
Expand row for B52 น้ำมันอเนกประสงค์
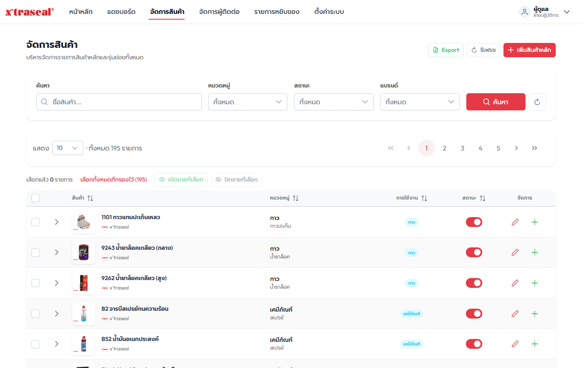[x=57, y=344]
